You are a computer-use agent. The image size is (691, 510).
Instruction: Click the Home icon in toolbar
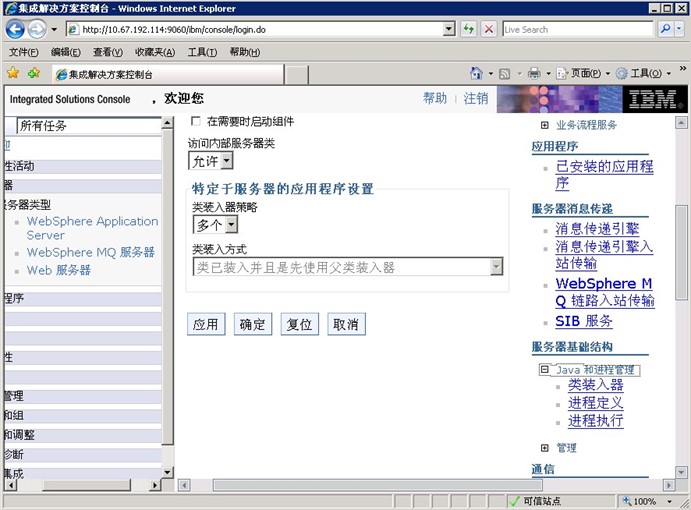pos(477,74)
